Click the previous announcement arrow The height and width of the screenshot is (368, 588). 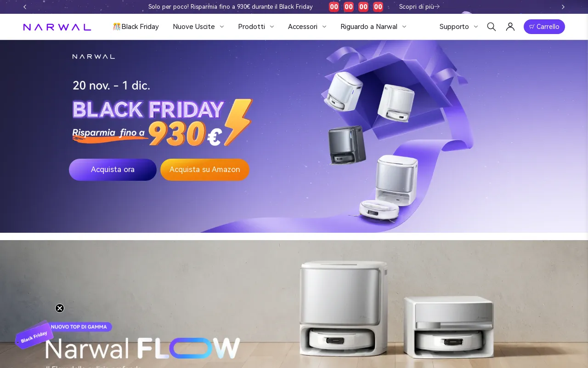pos(25,7)
